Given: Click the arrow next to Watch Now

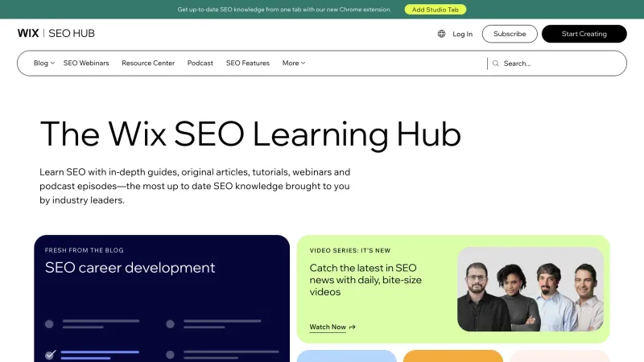Looking at the screenshot, I should pos(352,327).
